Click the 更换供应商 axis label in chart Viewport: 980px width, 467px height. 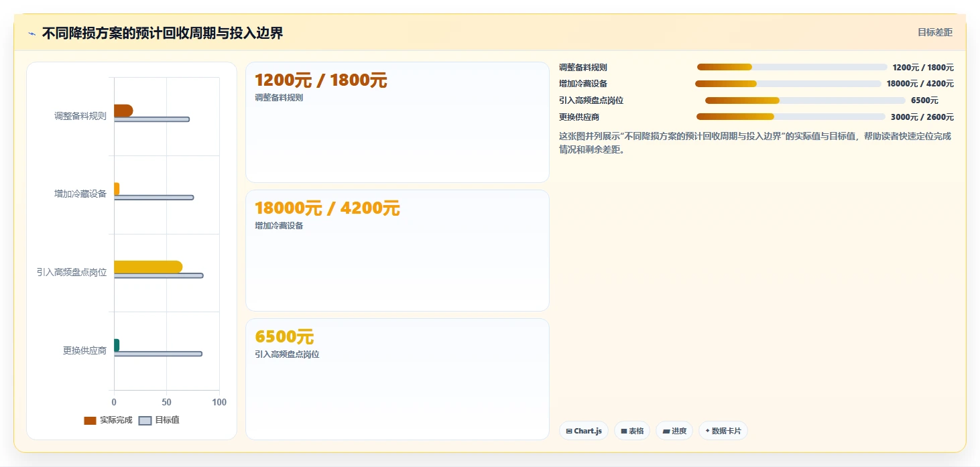click(x=85, y=350)
